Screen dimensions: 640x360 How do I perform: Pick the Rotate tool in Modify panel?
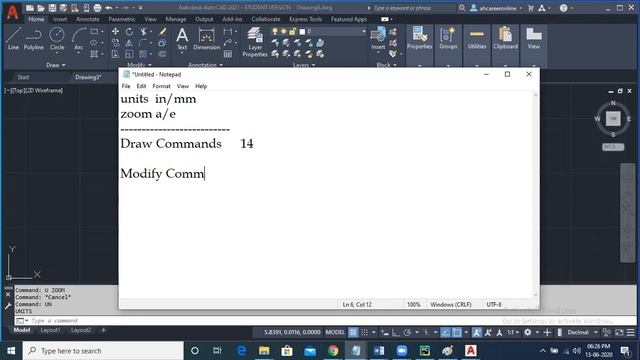coord(129,31)
